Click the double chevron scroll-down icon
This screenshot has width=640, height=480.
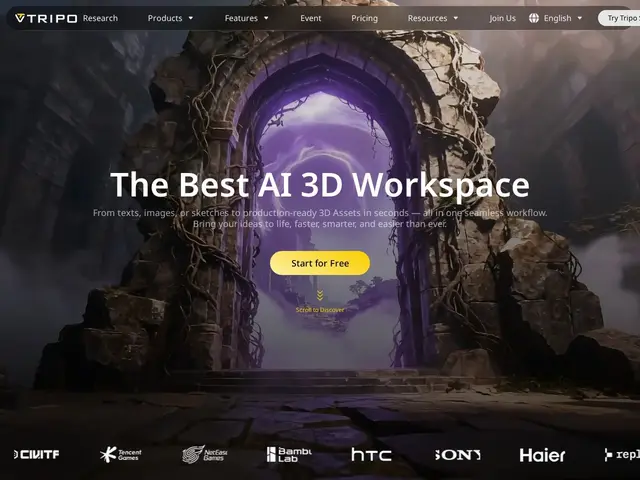pos(320,295)
